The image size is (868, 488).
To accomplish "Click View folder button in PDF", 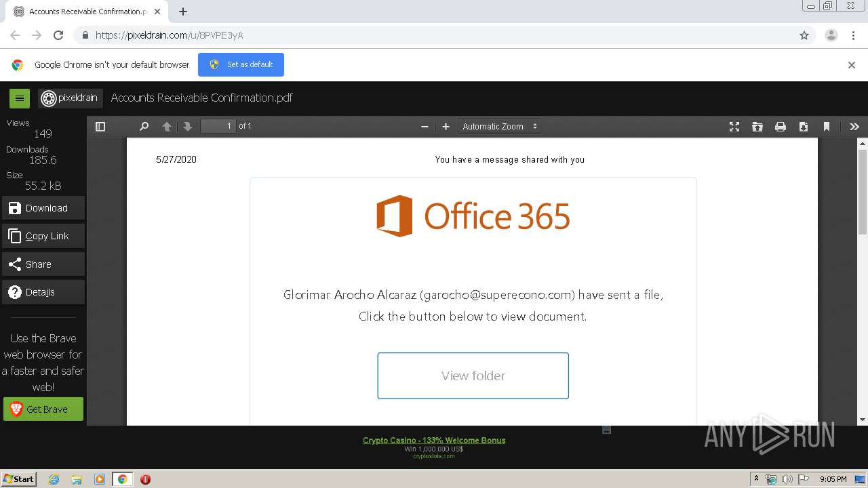I will coord(473,375).
